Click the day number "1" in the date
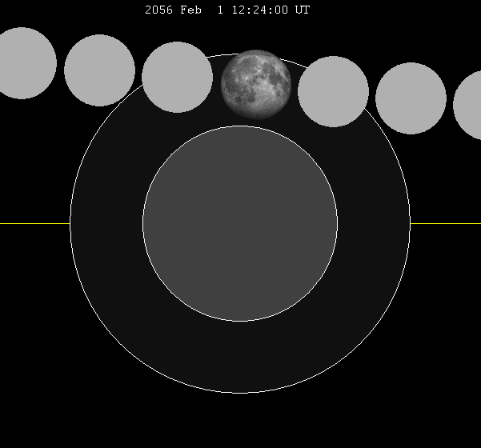 click(x=221, y=10)
